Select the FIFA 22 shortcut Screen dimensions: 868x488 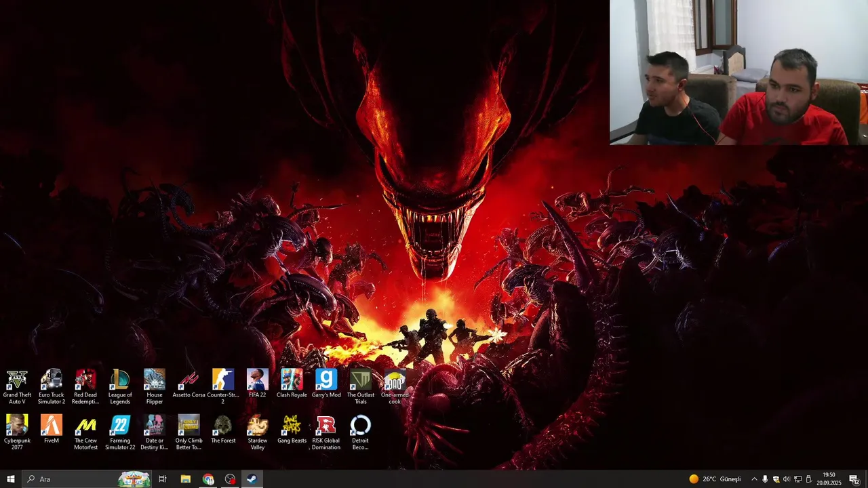[258, 384]
